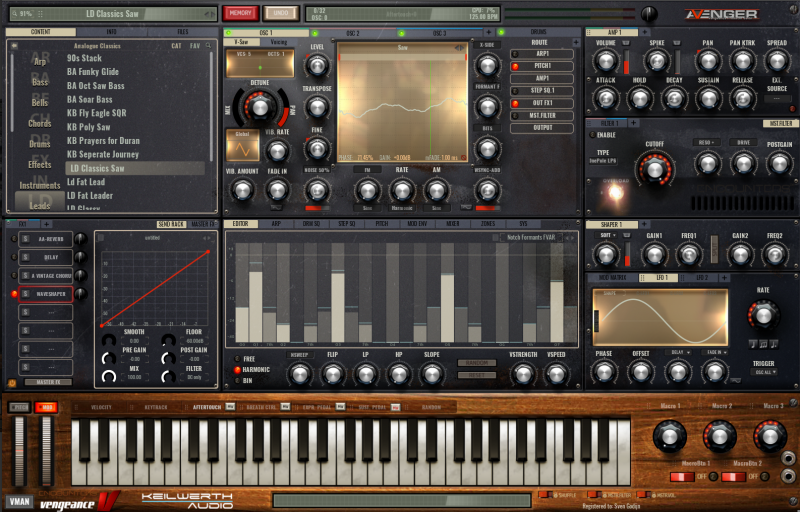
Task: Click the MEMORY button
Action: click(x=240, y=13)
